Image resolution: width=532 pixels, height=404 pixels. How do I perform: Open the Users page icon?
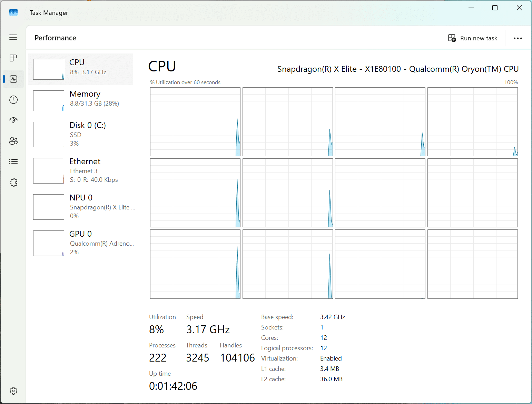tap(13, 141)
